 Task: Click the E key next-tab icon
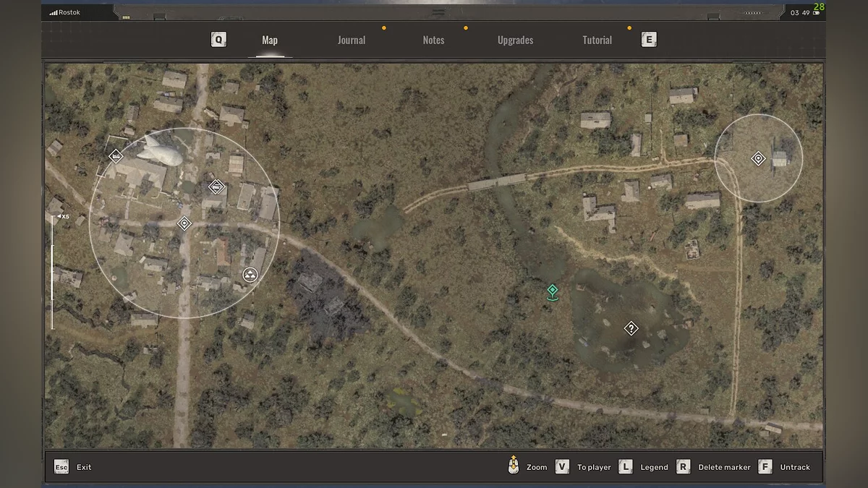649,40
